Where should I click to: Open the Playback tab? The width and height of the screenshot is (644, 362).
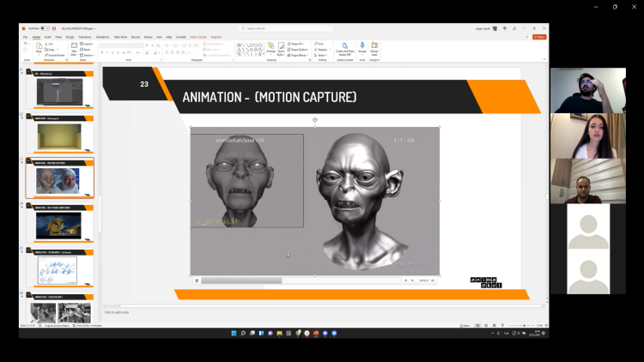[x=216, y=37]
